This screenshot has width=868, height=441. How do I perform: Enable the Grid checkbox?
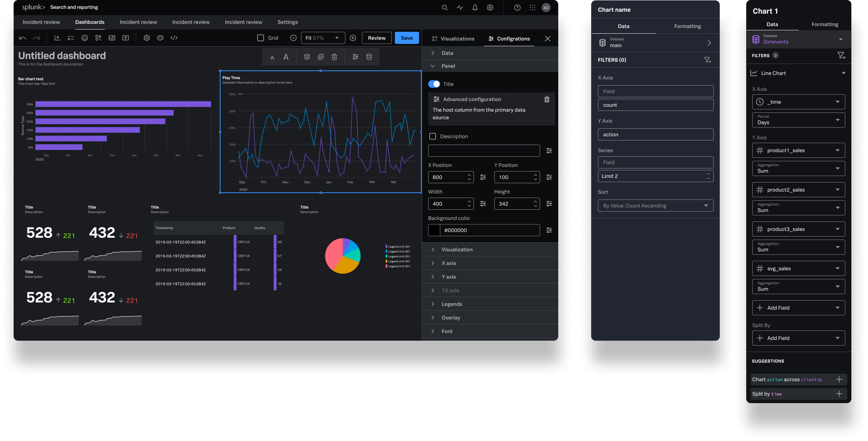[261, 38]
